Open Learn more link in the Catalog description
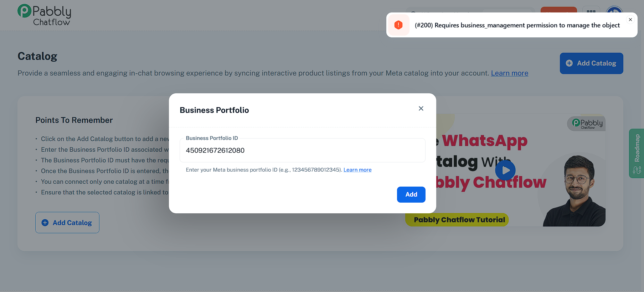The image size is (644, 292). [x=509, y=73]
